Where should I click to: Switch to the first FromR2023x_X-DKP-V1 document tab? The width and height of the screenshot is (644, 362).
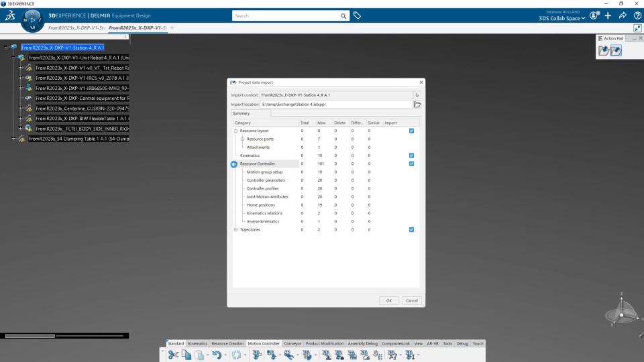pyautogui.click(x=76, y=28)
